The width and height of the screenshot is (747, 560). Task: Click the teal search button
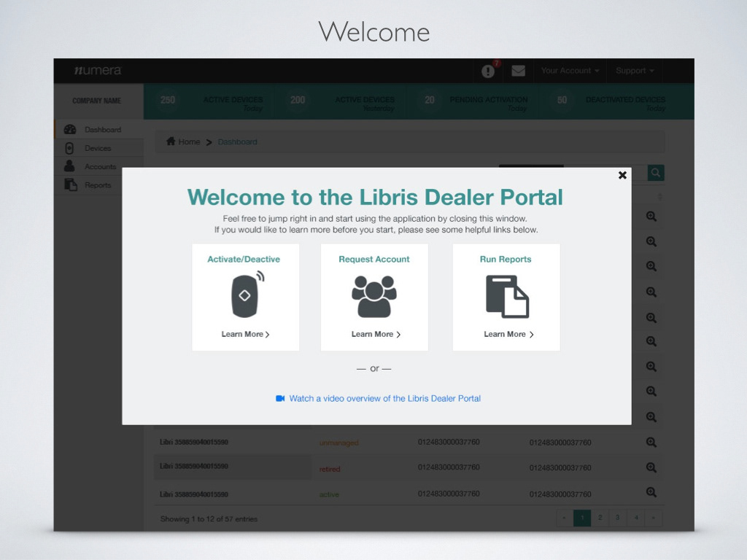(x=656, y=172)
